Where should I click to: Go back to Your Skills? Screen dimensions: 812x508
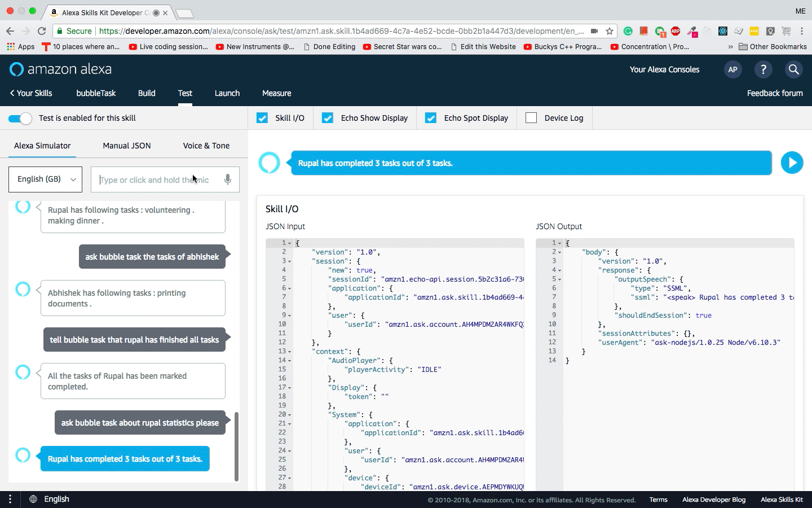[31, 93]
